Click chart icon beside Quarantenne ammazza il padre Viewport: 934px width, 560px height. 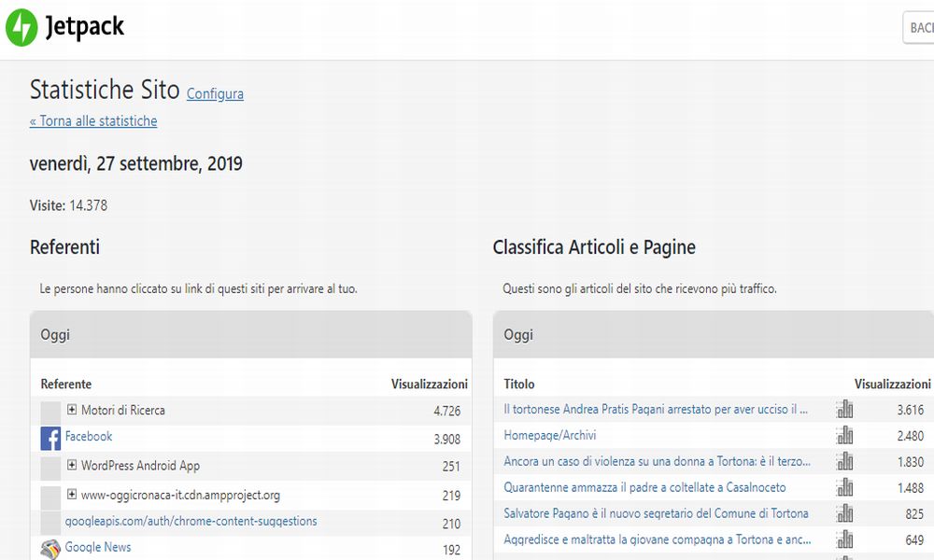click(845, 487)
